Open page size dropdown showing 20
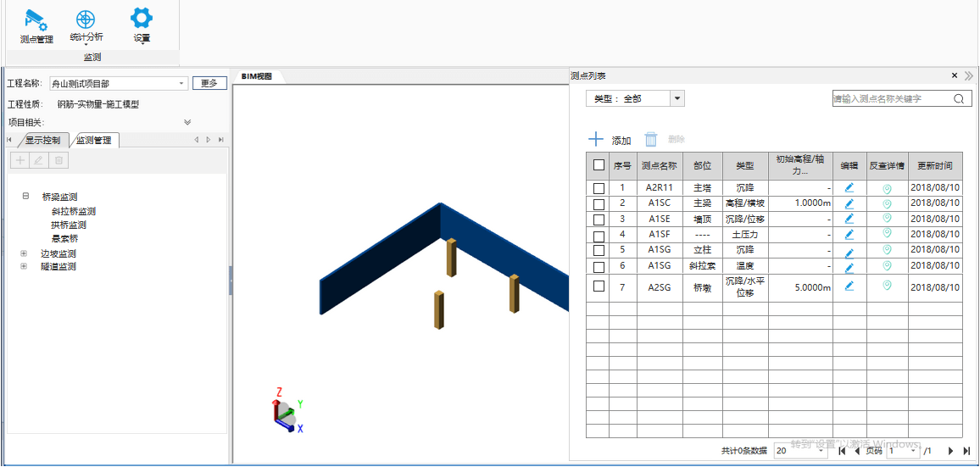The width and height of the screenshot is (980, 467). (801, 450)
